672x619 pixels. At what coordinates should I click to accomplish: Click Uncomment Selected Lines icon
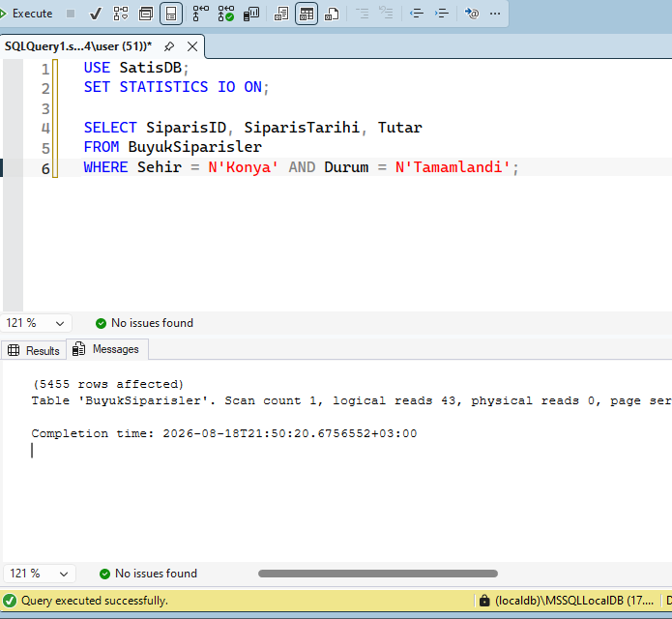[386, 13]
